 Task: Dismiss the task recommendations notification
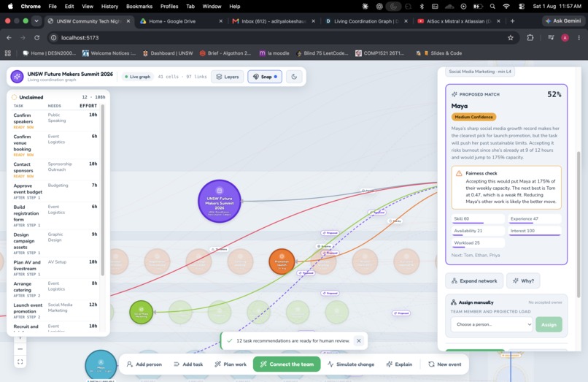pyautogui.click(x=358, y=340)
